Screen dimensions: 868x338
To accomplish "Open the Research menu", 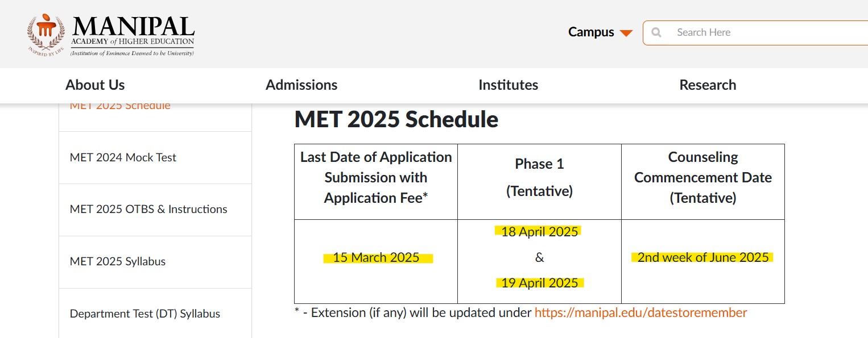I will [708, 85].
